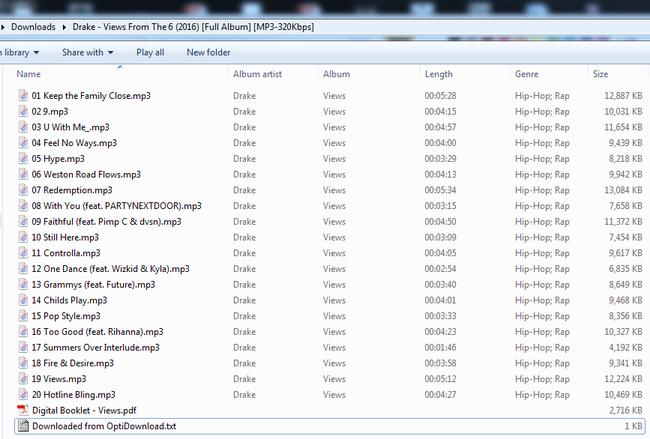Screen dimensions: 650x439
Task: Select 12 One Dance (feat. Wizkid & Kyla).mp3
Action: tap(111, 269)
